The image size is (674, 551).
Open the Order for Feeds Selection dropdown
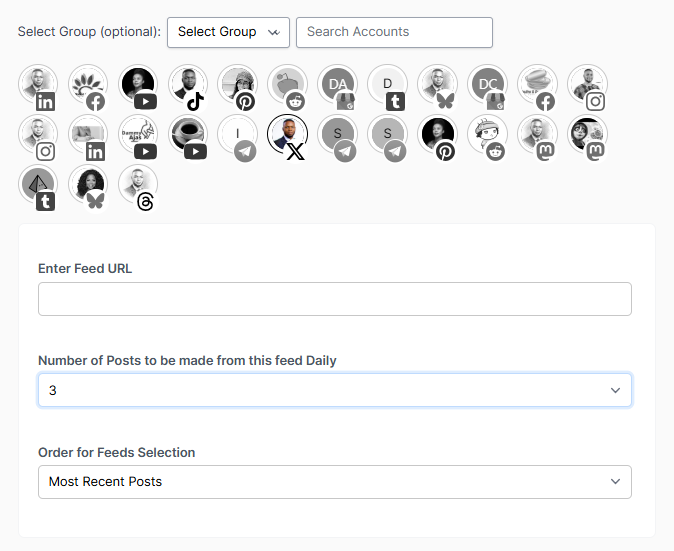click(335, 482)
